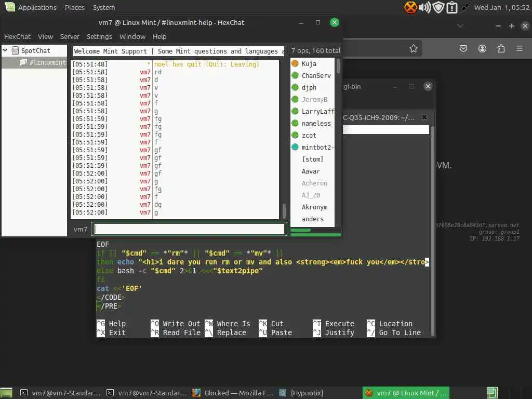Close the terminal tab with X

424,117
